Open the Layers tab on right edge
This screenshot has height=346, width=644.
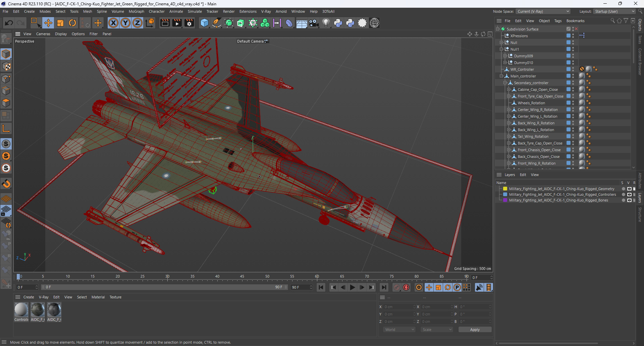(640, 198)
